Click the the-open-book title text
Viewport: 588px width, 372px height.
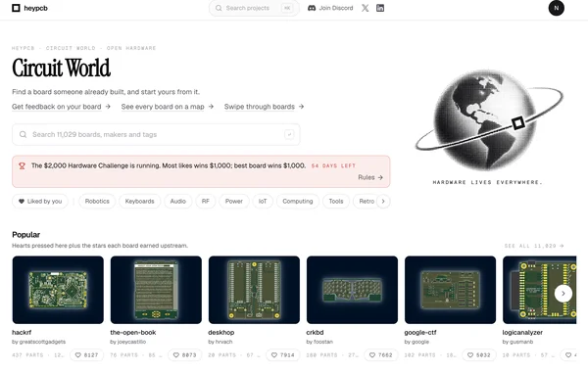(133, 332)
